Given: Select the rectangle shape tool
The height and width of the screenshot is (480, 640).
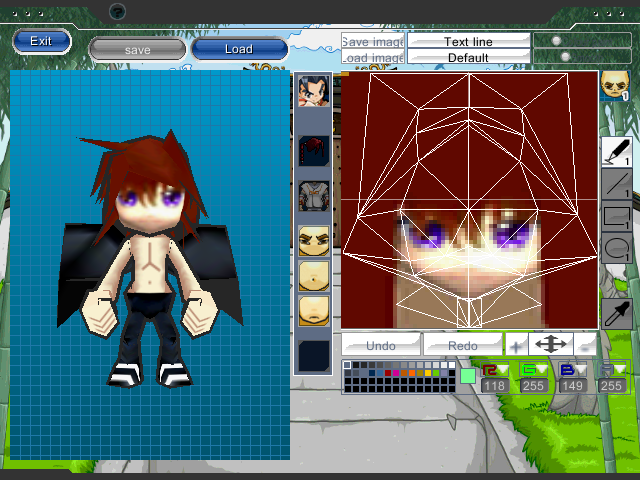Looking at the screenshot, I should pos(616,215).
